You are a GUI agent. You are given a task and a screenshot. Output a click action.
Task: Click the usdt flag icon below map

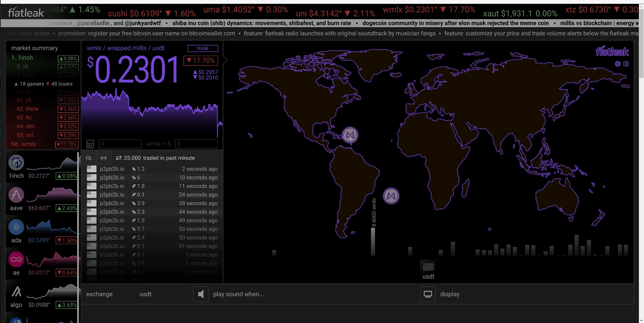tap(428, 267)
